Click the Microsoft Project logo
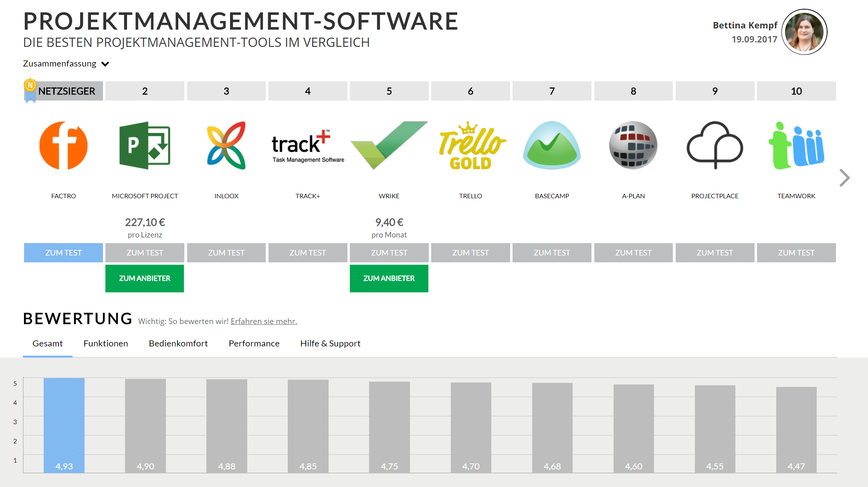Viewport: 868px width, 487px height. click(145, 145)
